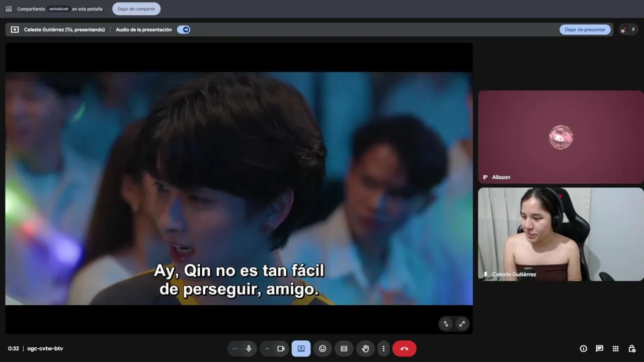Viewport: 644px width, 362px height.
Task: Click the Dejar de compartir button
Action: pyautogui.click(x=136, y=9)
